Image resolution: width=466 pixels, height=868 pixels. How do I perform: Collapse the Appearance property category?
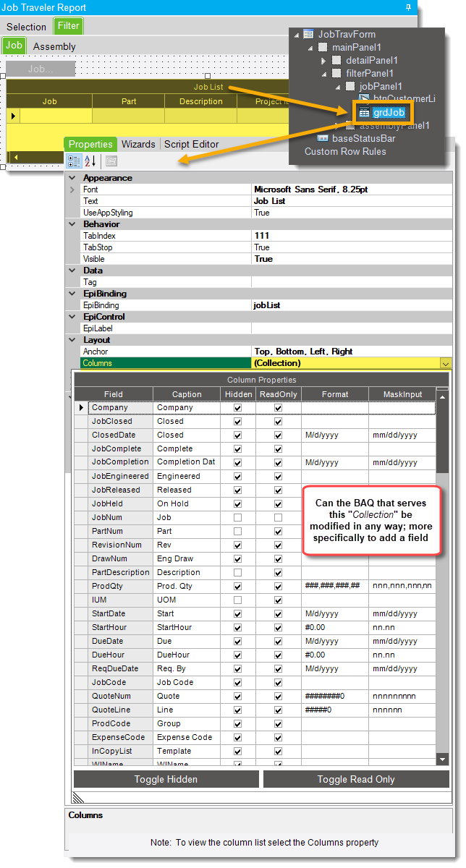point(72,178)
